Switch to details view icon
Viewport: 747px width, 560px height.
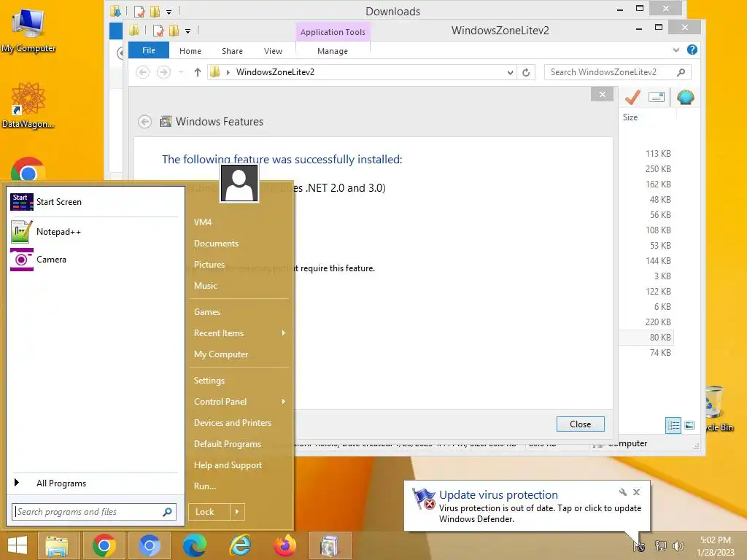point(673,425)
